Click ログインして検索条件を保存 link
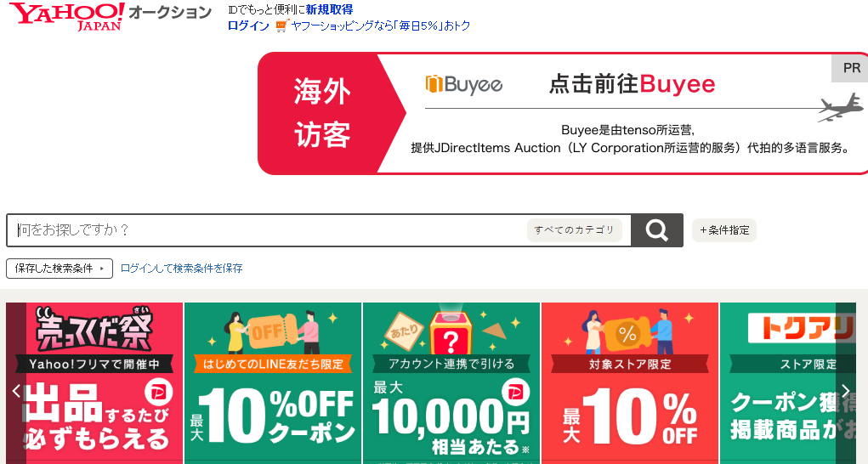This screenshot has height=464, width=868. tap(182, 269)
